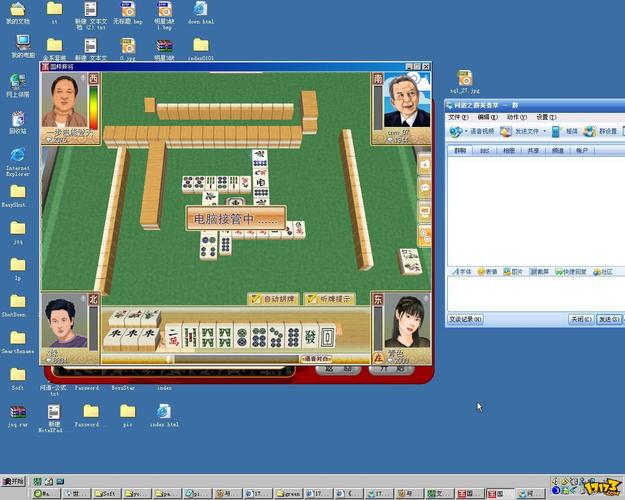Open the 编辑 menu in chat window
The image size is (625, 500).
[487, 117]
